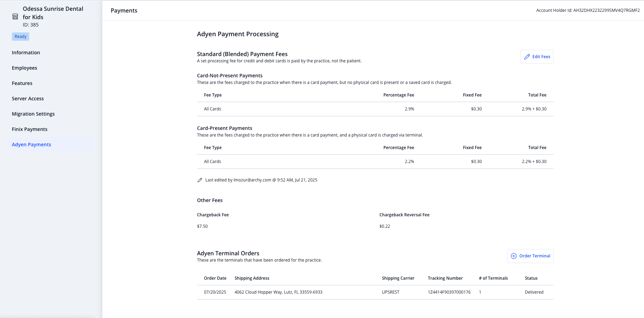The image size is (644, 318).
Task: Go to Employees in the sidebar
Action: pos(24,68)
